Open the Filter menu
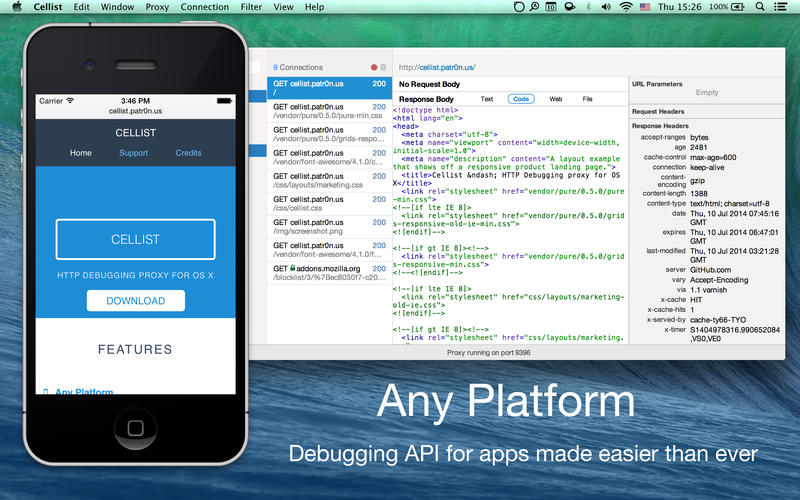Image resolution: width=800 pixels, height=500 pixels. click(253, 7)
